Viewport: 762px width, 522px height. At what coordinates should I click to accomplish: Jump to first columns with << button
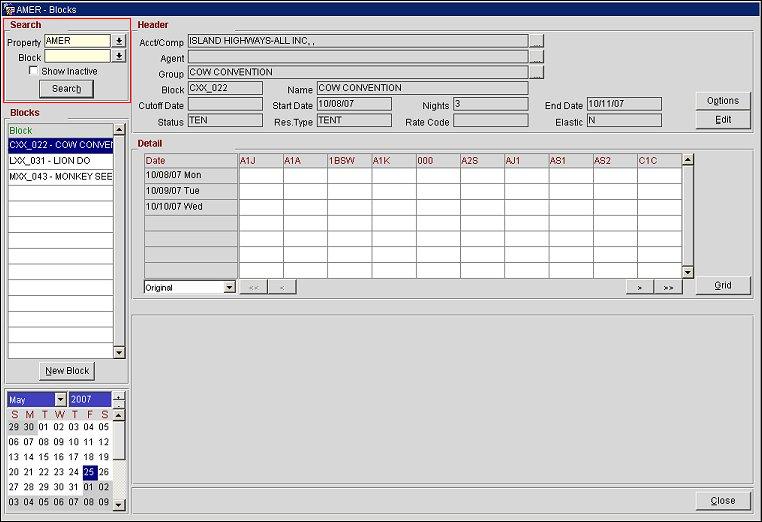pyautogui.click(x=253, y=287)
